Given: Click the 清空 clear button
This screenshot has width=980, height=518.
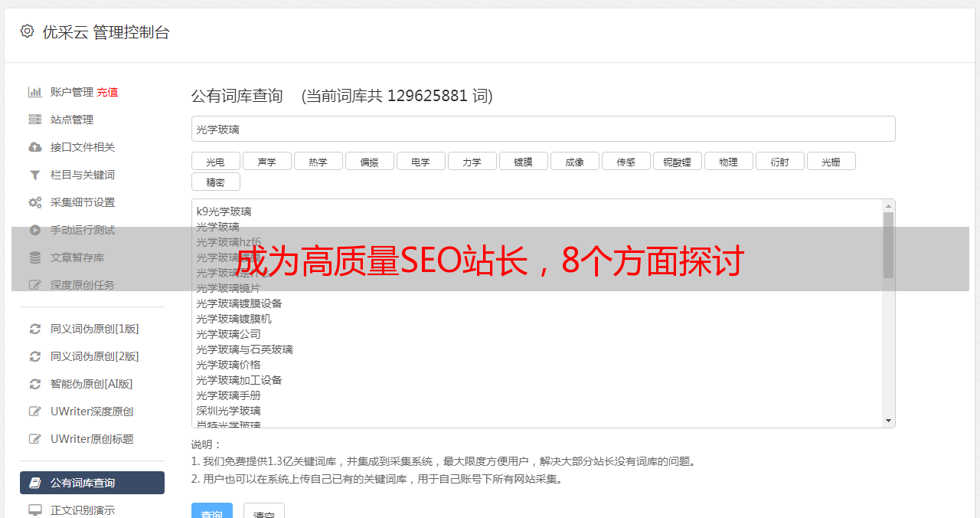Looking at the screenshot, I should tap(264, 511).
